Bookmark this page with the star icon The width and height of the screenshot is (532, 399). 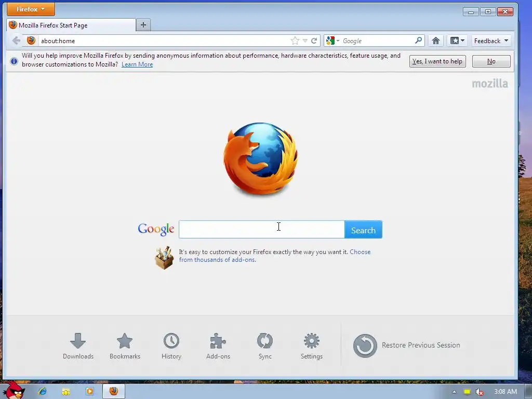click(295, 41)
